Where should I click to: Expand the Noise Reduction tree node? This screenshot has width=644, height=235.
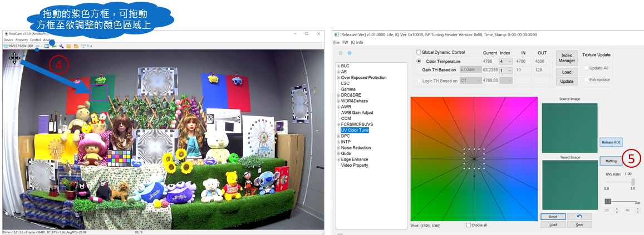click(338, 148)
